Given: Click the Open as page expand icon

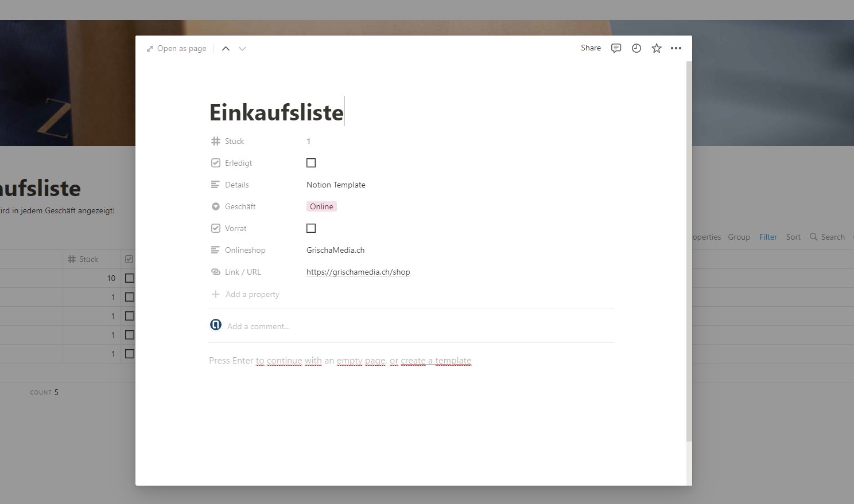Looking at the screenshot, I should [x=150, y=49].
